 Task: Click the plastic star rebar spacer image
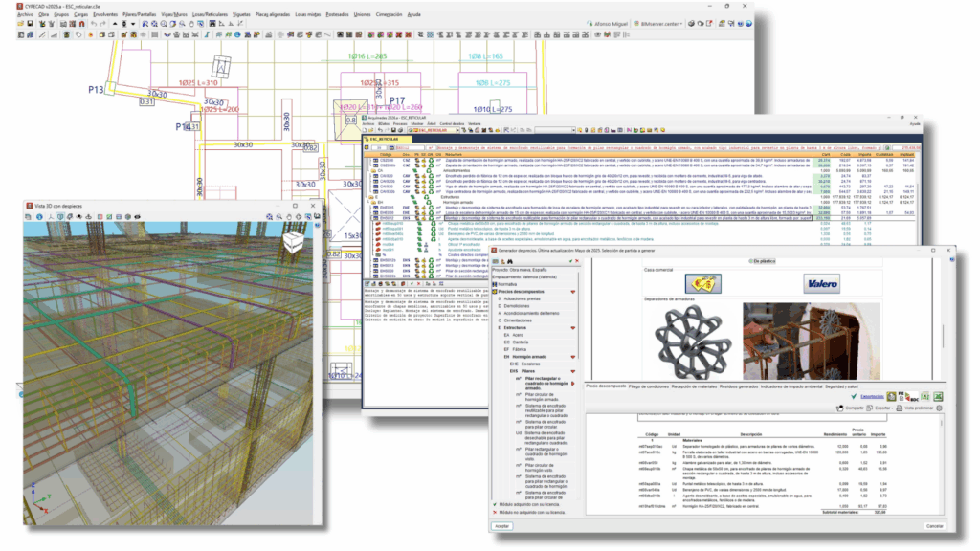click(x=691, y=341)
